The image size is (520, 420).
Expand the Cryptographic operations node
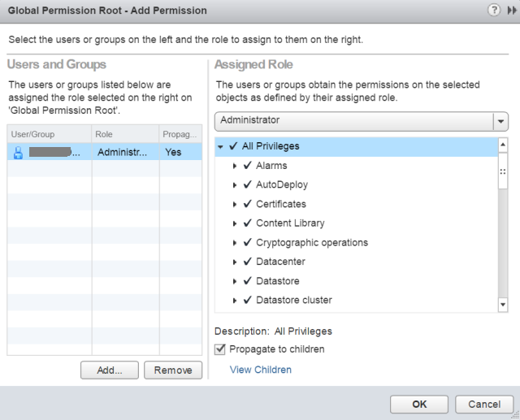tap(236, 243)
